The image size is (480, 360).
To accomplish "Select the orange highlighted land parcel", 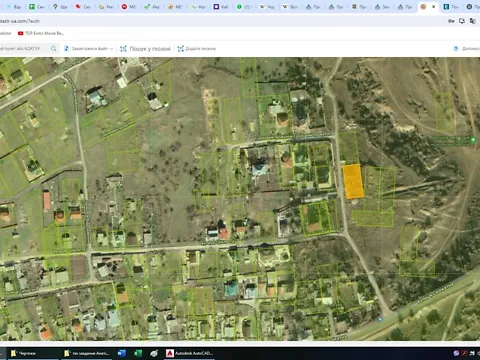I will coord(353,181).
